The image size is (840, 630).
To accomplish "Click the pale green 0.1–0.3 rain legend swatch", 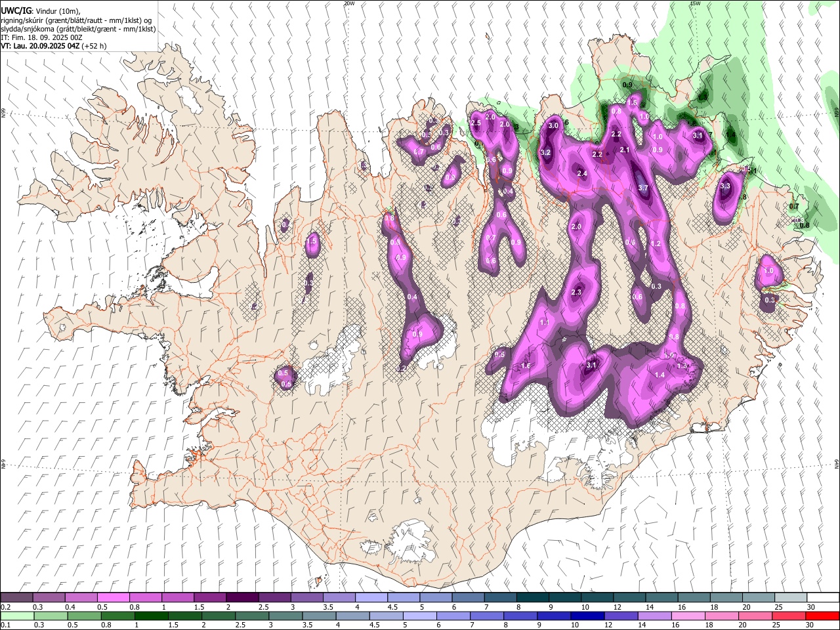I will click(x=16, y=616).
